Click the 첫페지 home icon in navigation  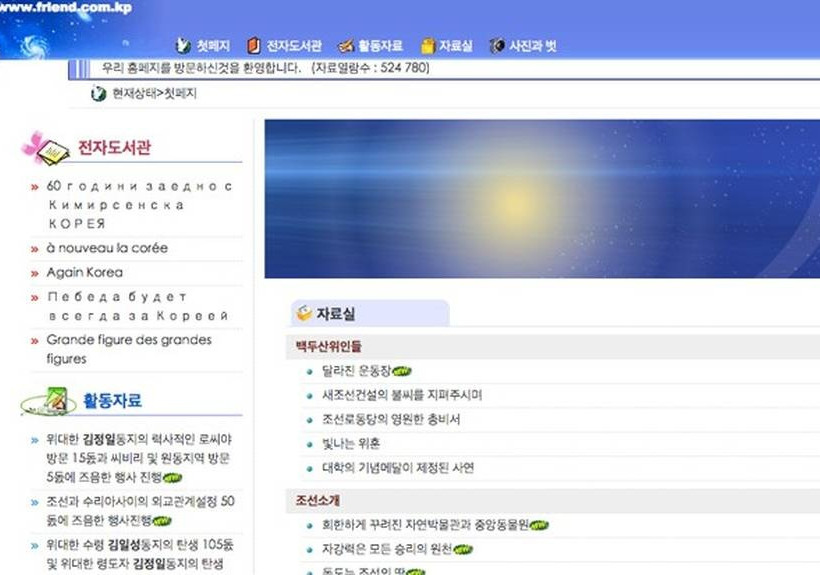[183, 46]
